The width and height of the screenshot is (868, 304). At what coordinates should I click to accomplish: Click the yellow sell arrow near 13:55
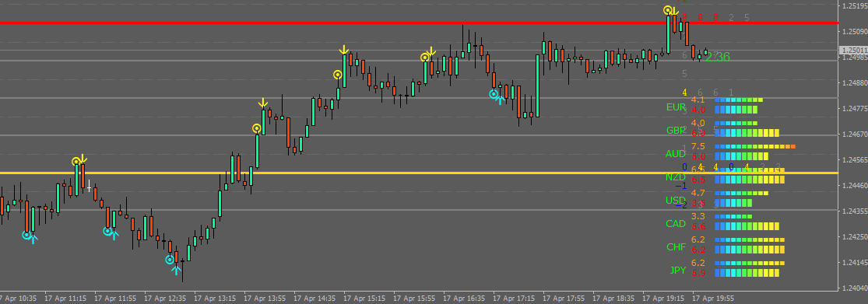(x=263, y=103)
